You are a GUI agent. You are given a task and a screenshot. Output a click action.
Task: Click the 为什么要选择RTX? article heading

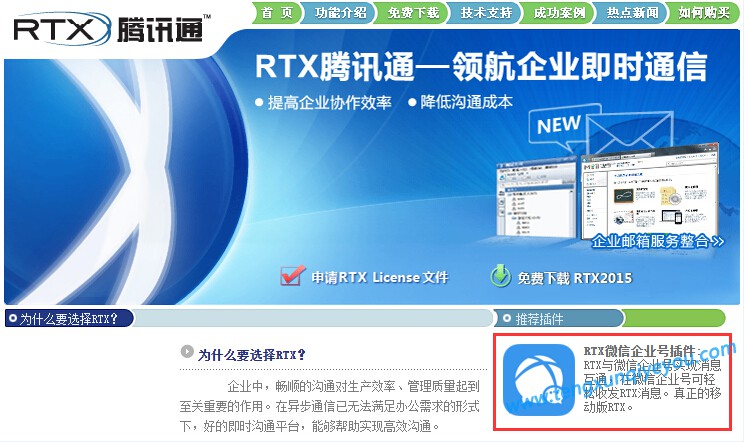tap(252, 355)
